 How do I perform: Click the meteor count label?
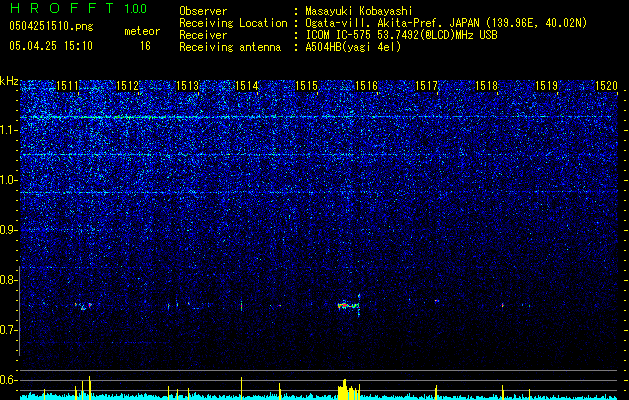[x=142, y=31]
